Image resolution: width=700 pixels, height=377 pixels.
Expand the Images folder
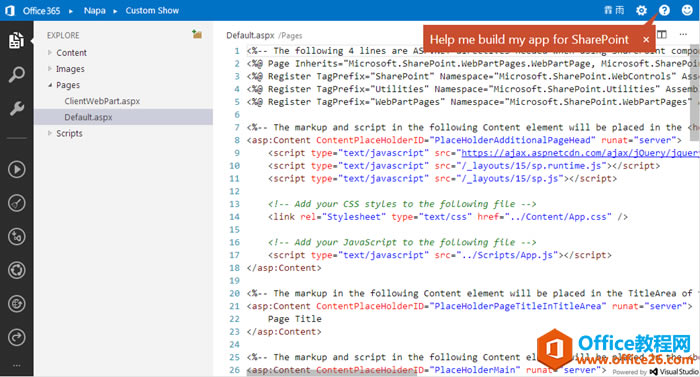coord(70,69)
